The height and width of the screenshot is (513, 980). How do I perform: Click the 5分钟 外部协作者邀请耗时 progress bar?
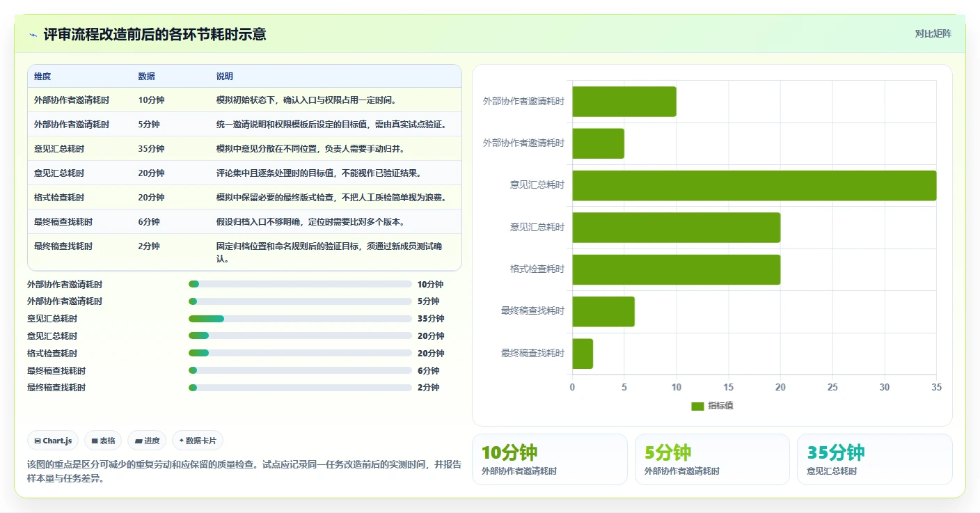coord(300,301)
